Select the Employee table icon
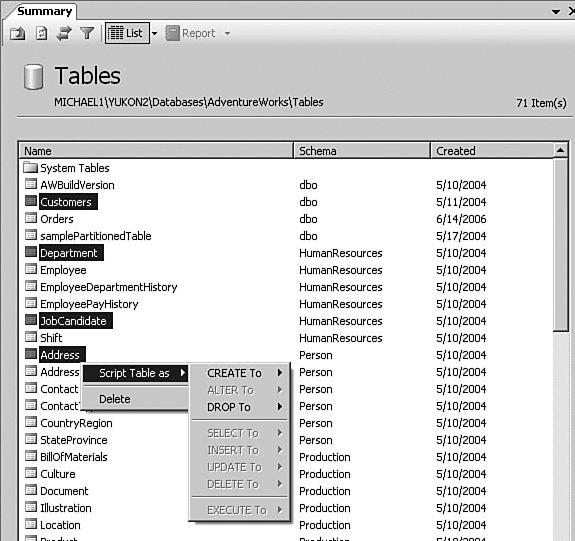The image size is (575, 541). [x=31, y=270]
